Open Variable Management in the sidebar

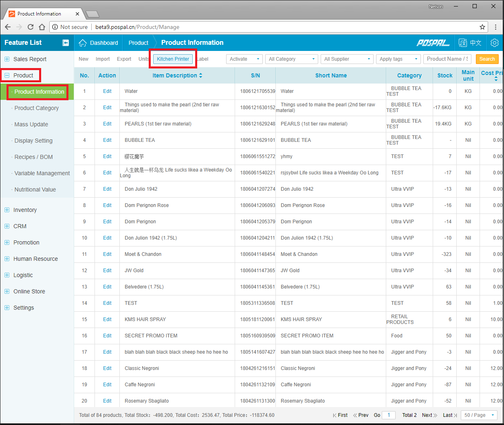tap(42, 173)
